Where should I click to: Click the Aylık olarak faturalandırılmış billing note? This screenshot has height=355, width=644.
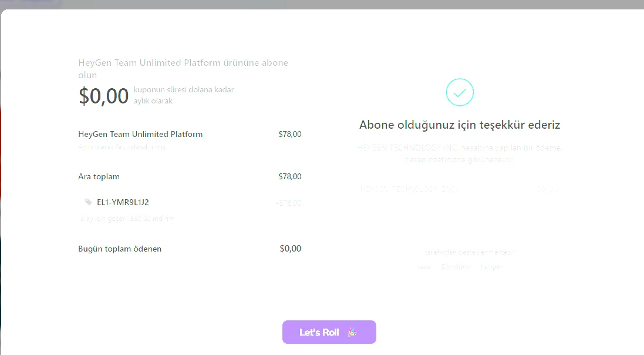(122, 147)
